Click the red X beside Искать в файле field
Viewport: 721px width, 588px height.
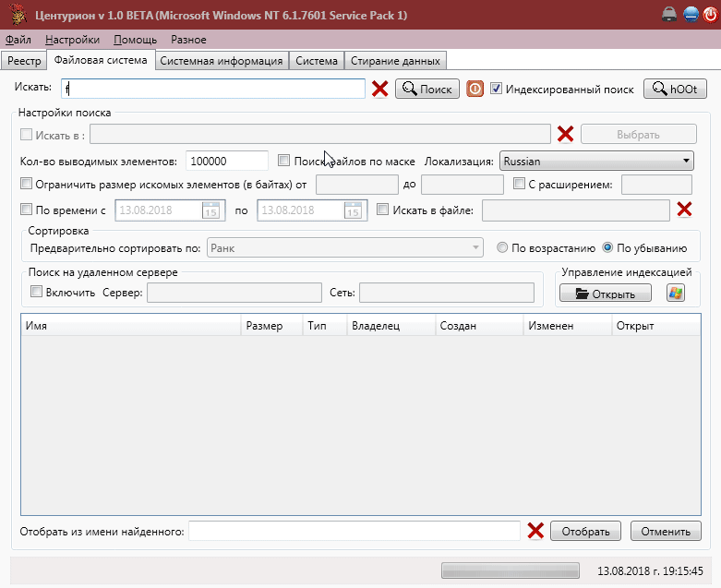(x=684, y=210)
